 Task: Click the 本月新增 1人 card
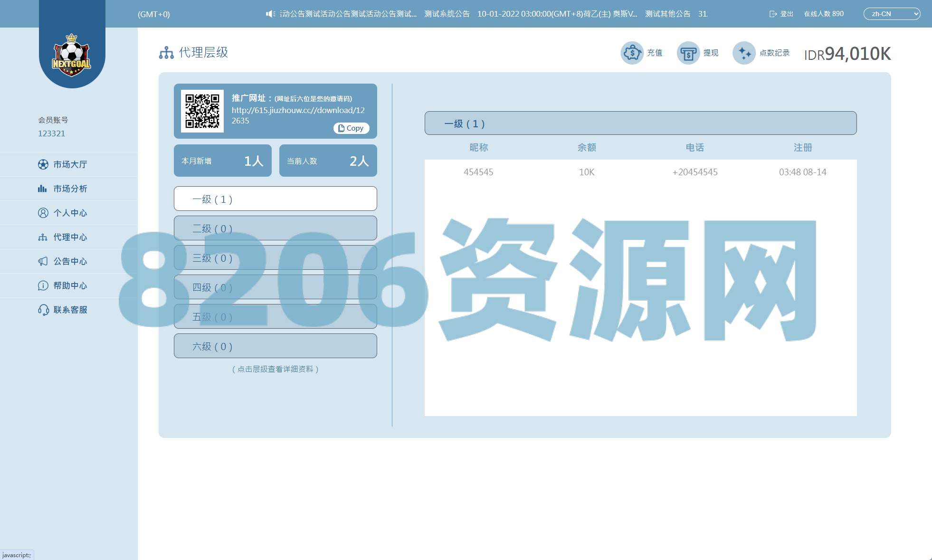point(223,161)
